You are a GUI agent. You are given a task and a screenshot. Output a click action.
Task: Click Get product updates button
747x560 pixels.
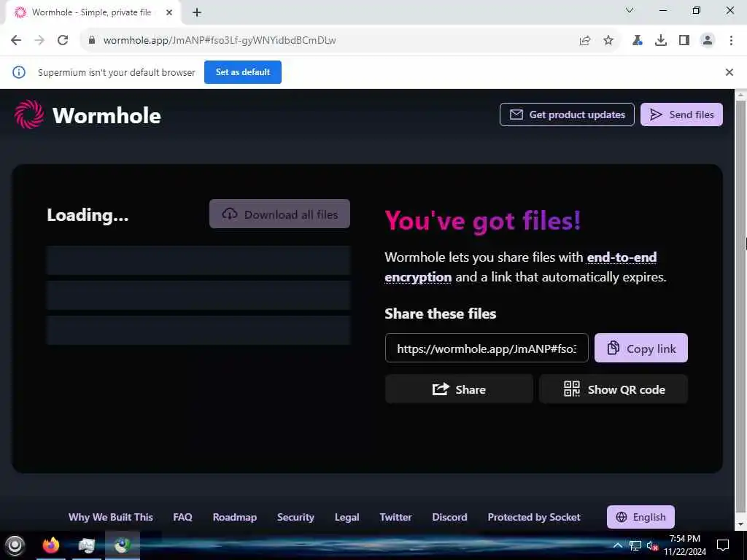(567, 114)
